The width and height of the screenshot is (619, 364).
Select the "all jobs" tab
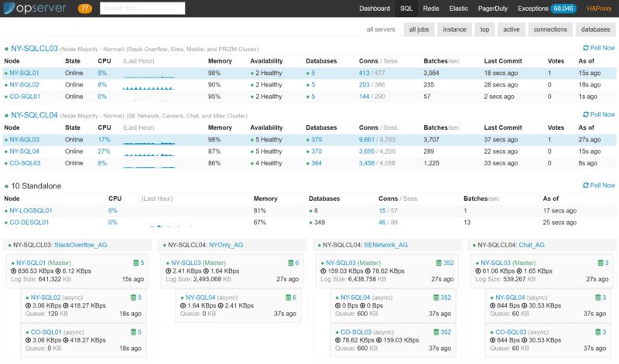click(417, 29)
